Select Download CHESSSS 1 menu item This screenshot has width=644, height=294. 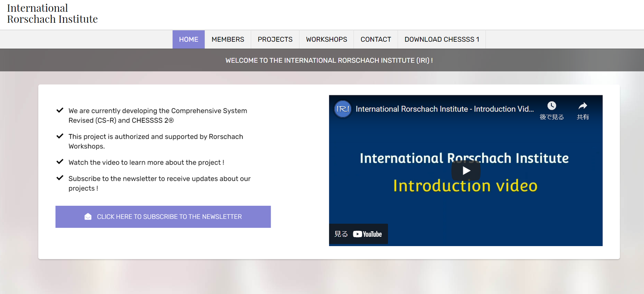pyautogui.click(x=442, y=39)
